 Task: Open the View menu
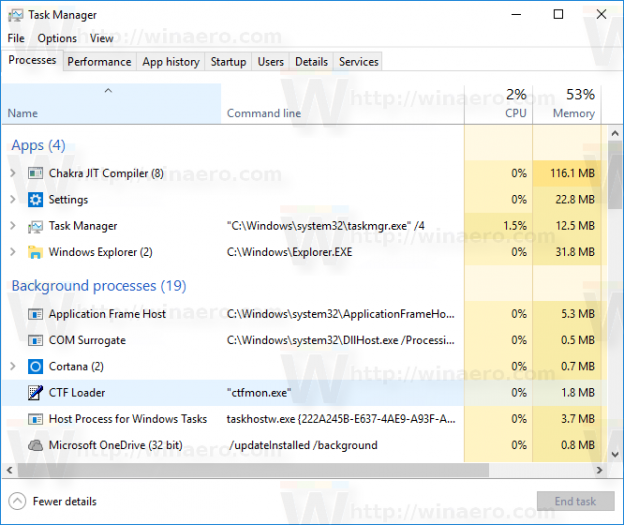click(x=101, y=38)
